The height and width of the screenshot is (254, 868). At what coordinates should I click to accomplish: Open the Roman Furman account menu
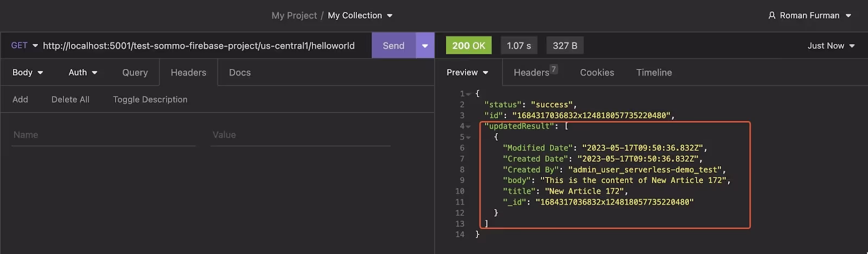click(810, 15)
